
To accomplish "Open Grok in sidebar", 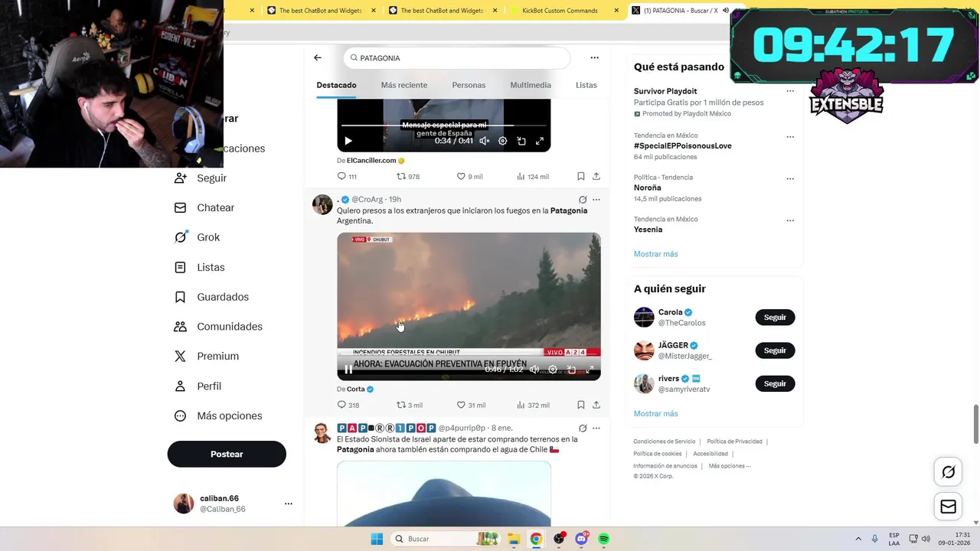I will point(198,237).
